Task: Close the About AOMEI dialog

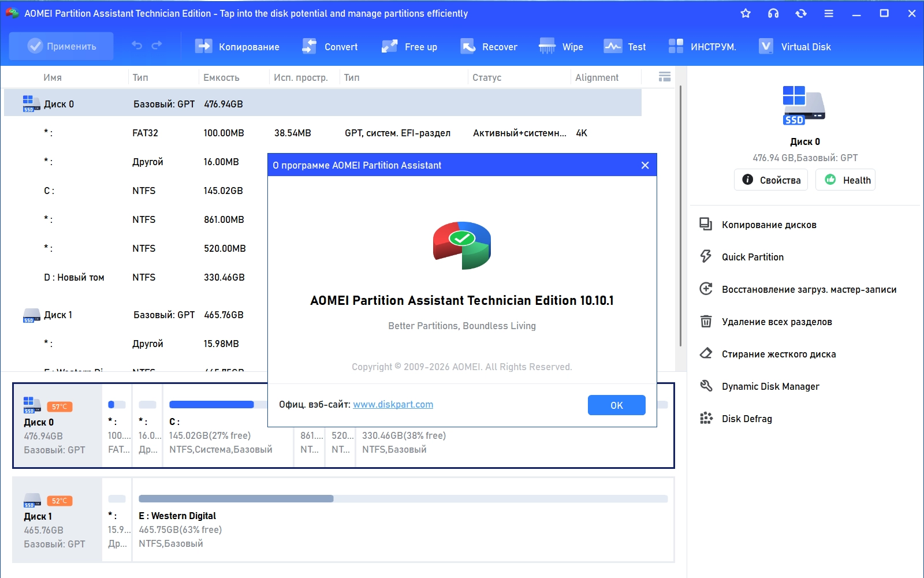Action: (x=645, y=165)
